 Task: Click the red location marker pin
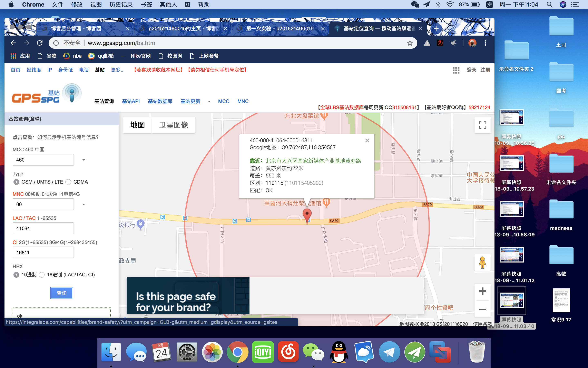click(307, 216)
